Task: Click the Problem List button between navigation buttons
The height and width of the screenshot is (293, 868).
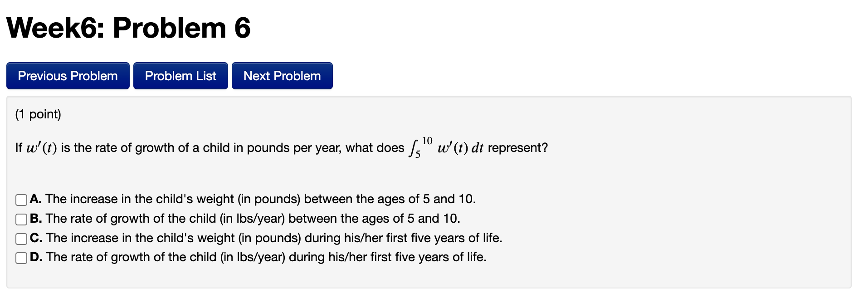Action: (180, 76)
